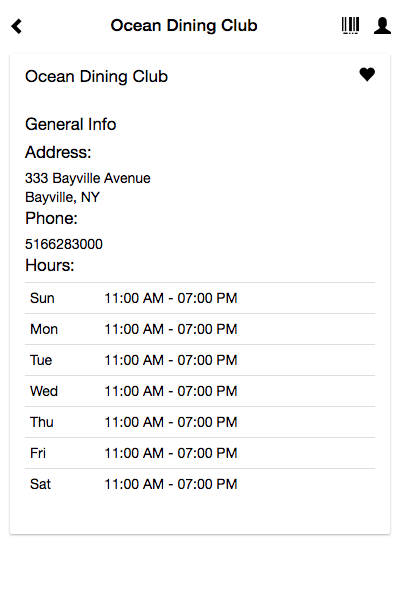This screenshot has height=600, width=400.
Task: Tap the Bayville, NY address line
Action: pyautogui.click(x=62, y=197)
